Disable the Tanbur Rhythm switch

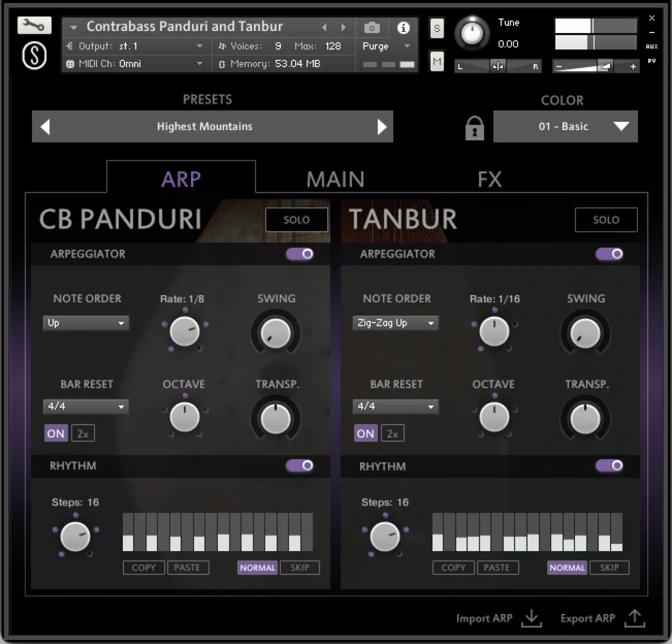tap(609, 465)
